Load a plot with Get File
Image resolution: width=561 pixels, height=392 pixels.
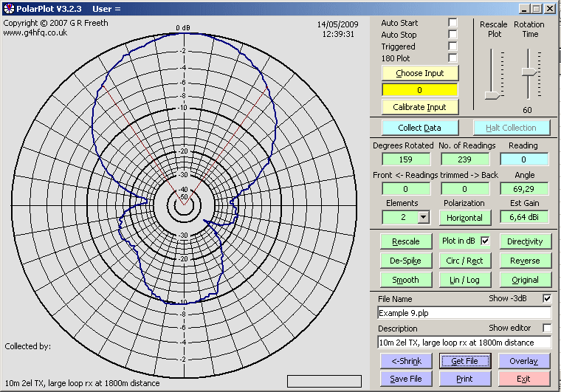pos(464,361)
